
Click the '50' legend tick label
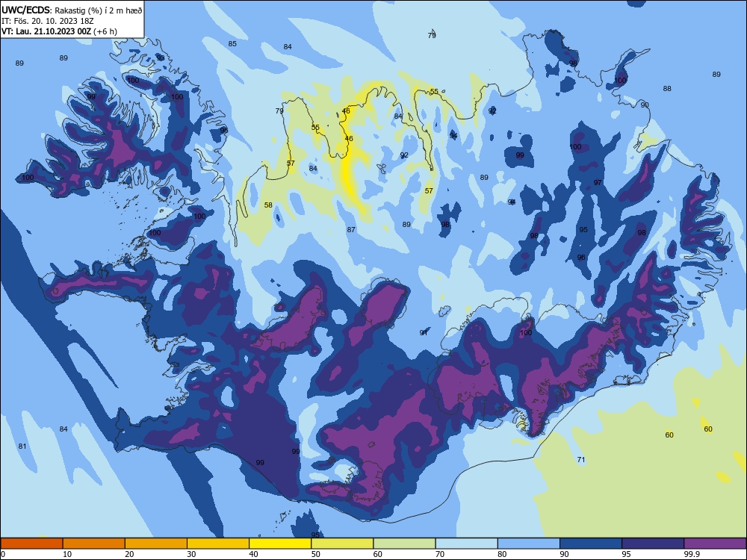315,554
